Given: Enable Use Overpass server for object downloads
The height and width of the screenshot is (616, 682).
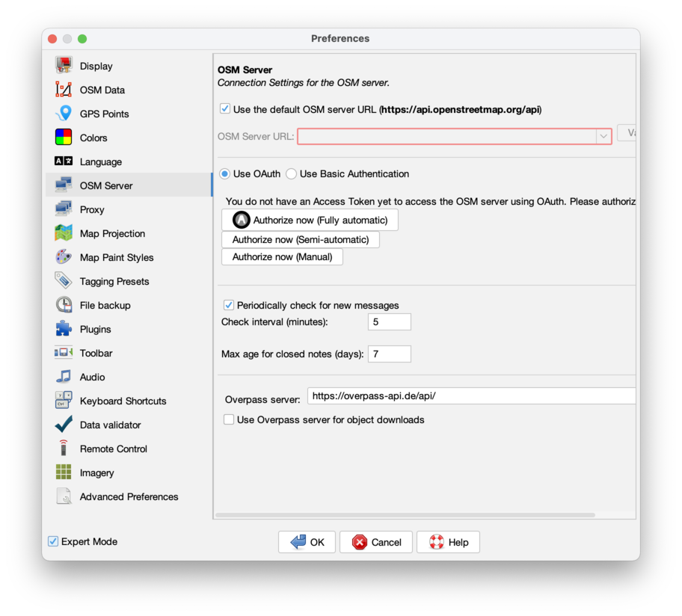Looking at the screenshot, I should point(229,420).
